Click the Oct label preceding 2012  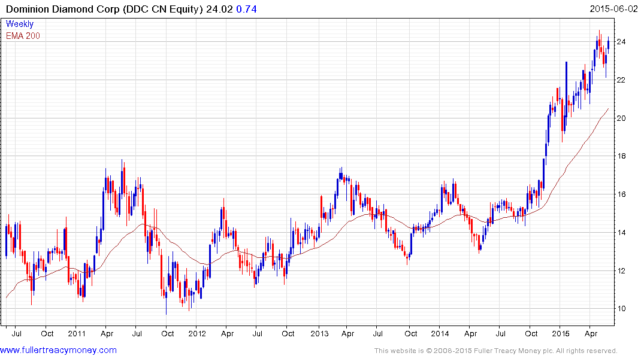(167, 333)
